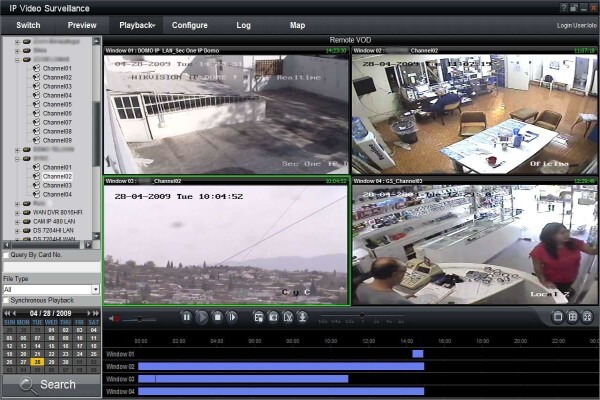Click the playback speed slider handle

[x=362, y=315]
